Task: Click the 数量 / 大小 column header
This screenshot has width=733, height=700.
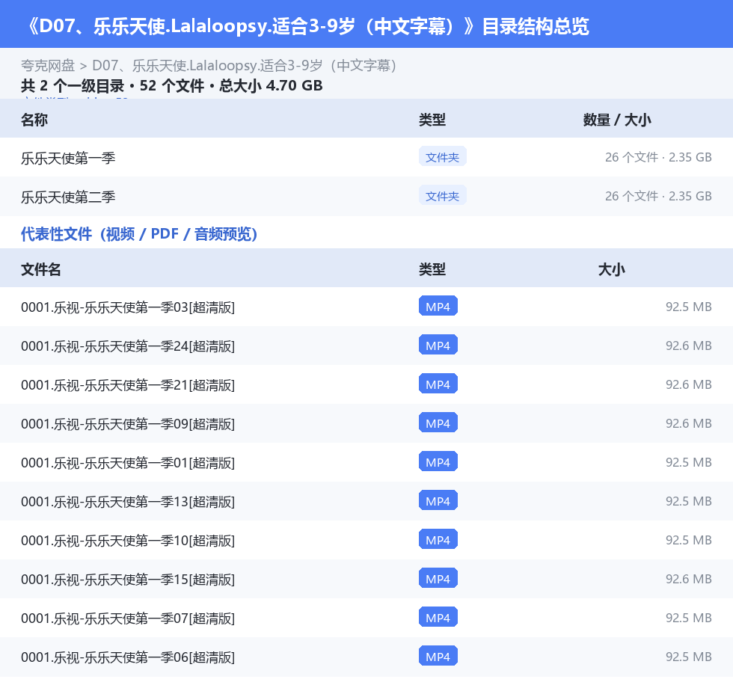Action: [x=617, y=120]
